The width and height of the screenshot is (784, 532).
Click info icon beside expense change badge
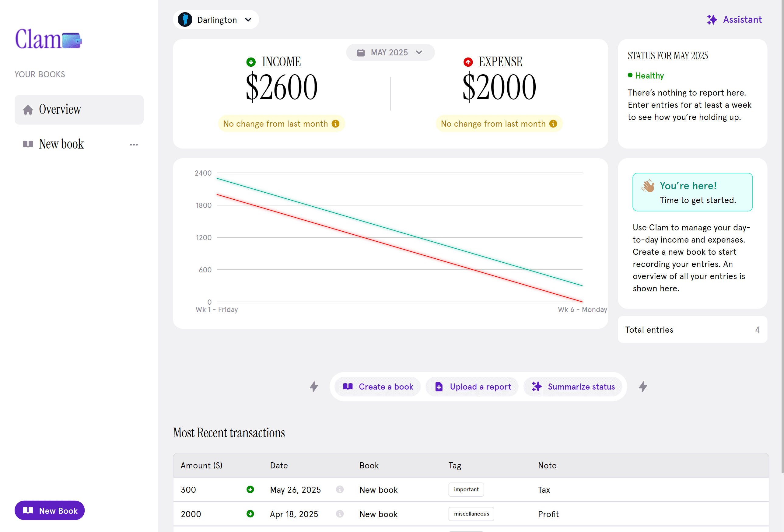[x=553, y=124]
